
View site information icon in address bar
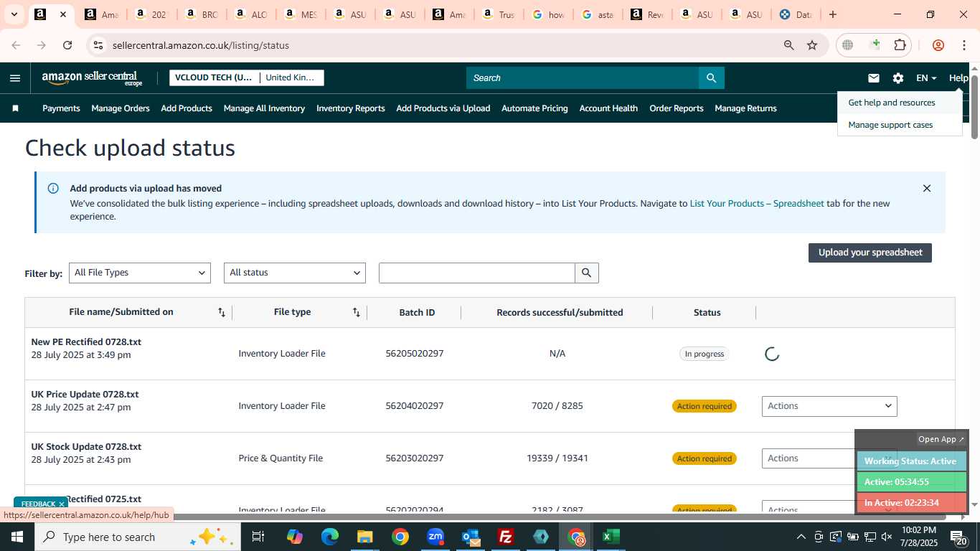[98, 45]
